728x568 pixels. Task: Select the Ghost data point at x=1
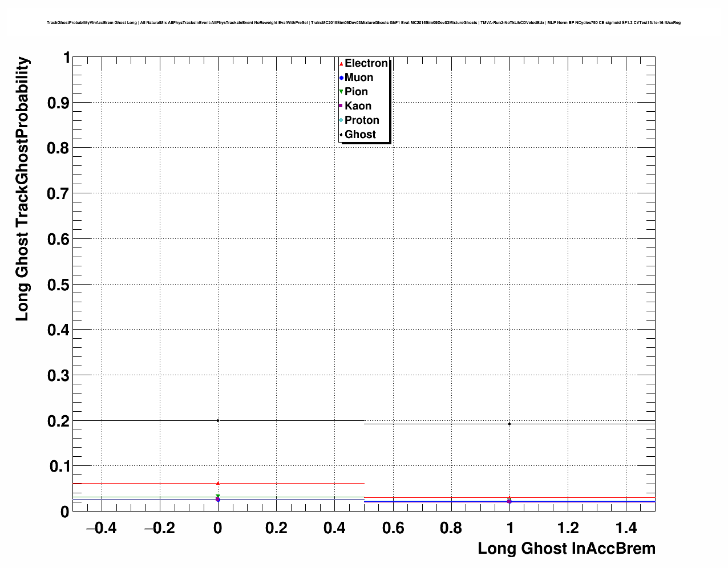coord(509,424)
